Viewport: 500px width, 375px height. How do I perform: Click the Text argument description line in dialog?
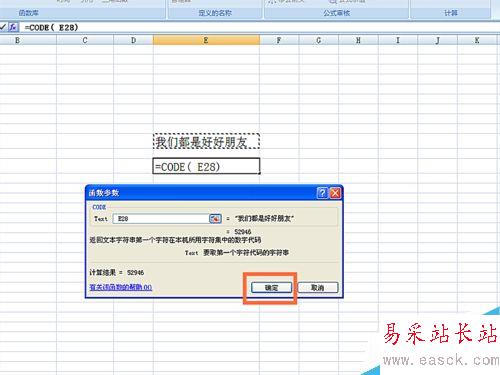point(237,253)
